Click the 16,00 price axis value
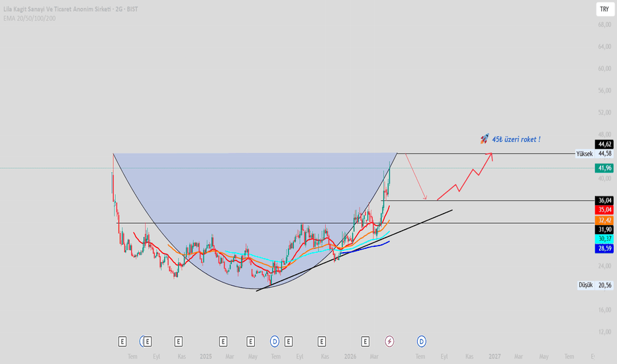 (x=605, y=310)
